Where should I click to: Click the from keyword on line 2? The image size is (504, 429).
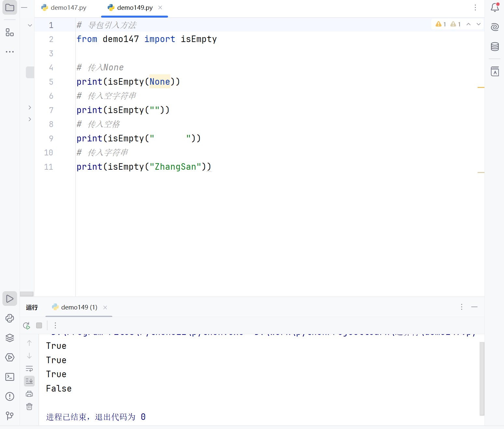point(87,39)
